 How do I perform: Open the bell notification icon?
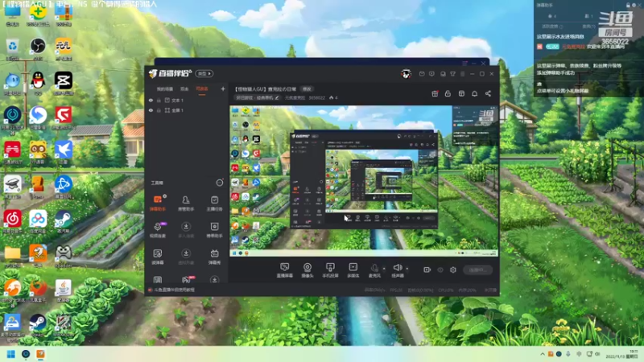point(474,93)
